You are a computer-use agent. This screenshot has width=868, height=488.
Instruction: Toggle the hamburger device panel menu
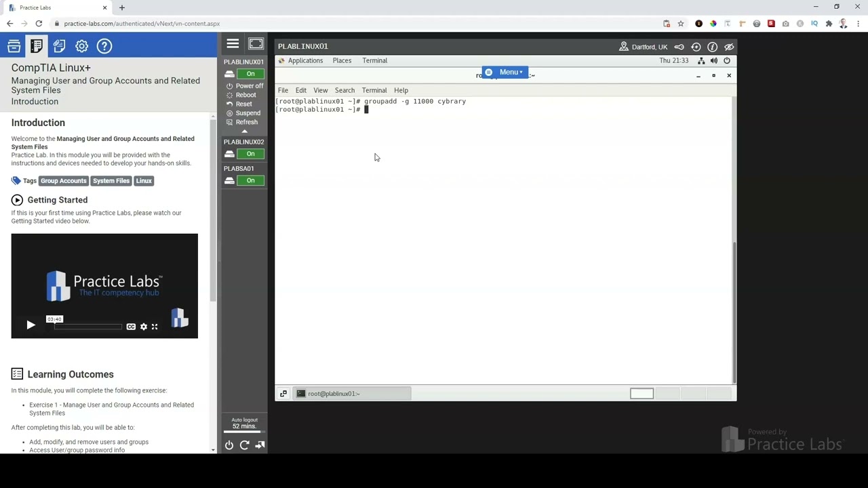[233, 44]
